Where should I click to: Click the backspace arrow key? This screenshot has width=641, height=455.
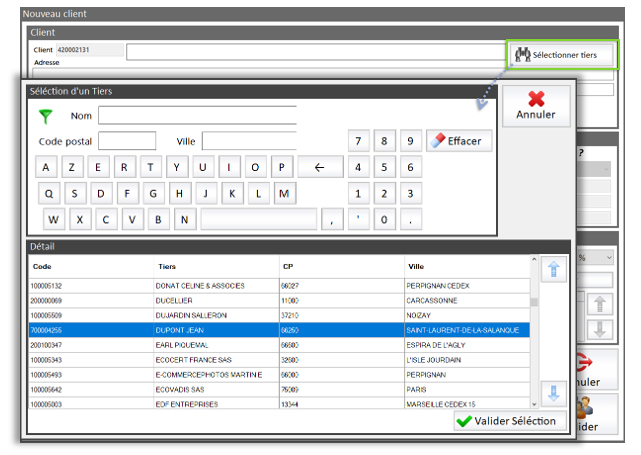coord(320,167)
